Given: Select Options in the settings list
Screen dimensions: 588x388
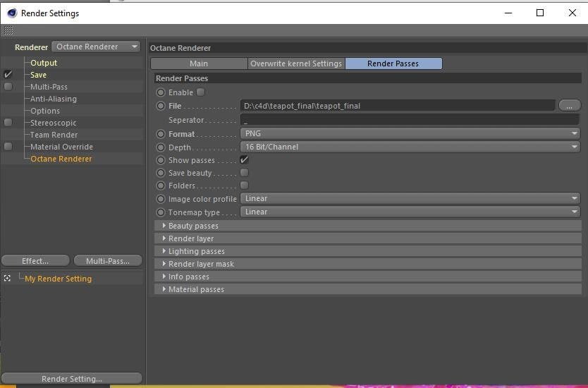Looking at the screenshot, I should (x=45, y=111).
